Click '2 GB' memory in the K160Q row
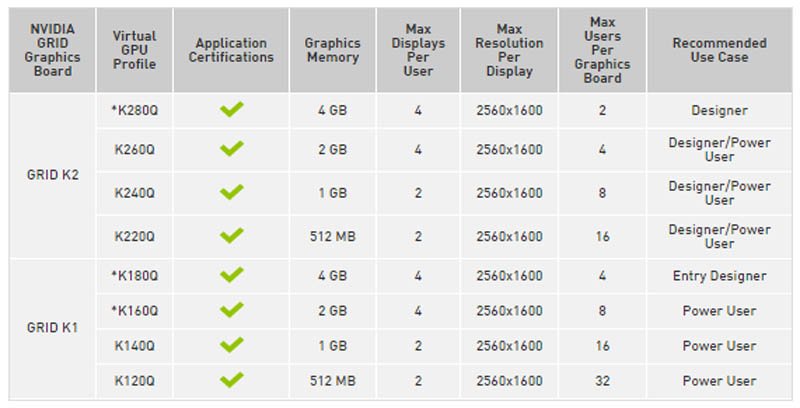This screenshot has height=408, width=800. pos(333,311)
